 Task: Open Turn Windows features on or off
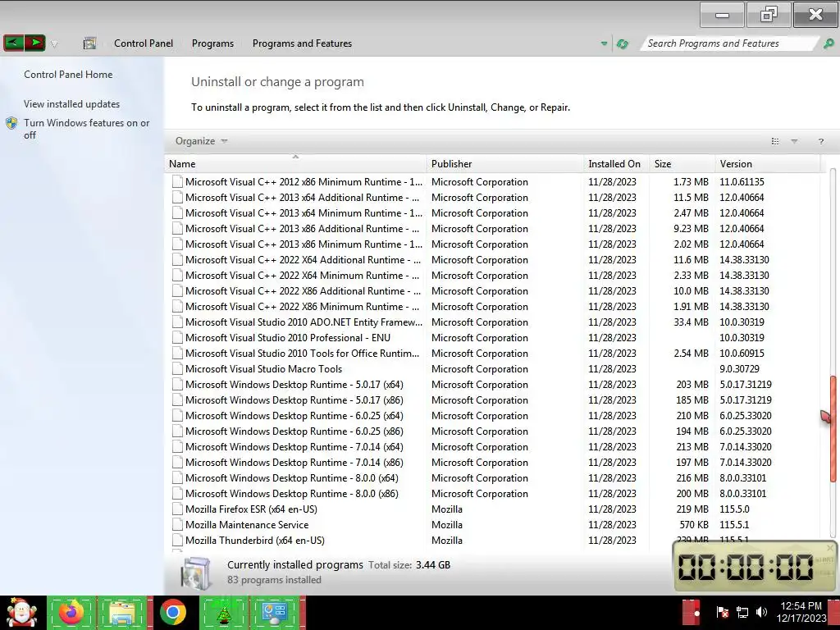[x=86, y=129]
